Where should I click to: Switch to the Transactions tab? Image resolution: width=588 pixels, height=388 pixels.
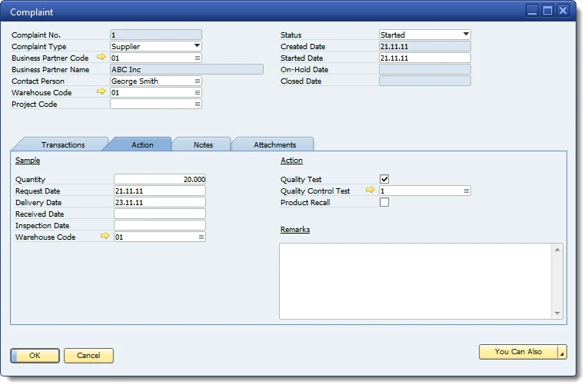pos(63,144)
